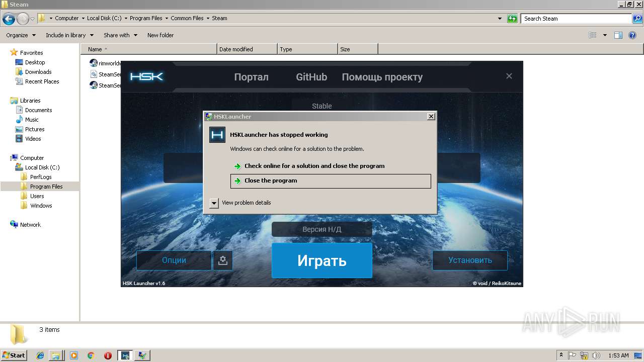Launch Google Chrome from taskbar
Image resolution: width=644 pixels, height=362 pixels.
91,355
